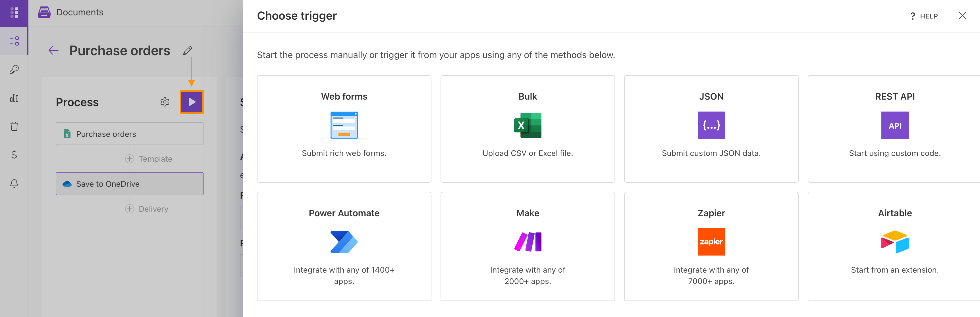This screenshot has width=980, height=317.
Task: Open the notifications bell icon
Action: pyautogui.click(x=14, y=183)
